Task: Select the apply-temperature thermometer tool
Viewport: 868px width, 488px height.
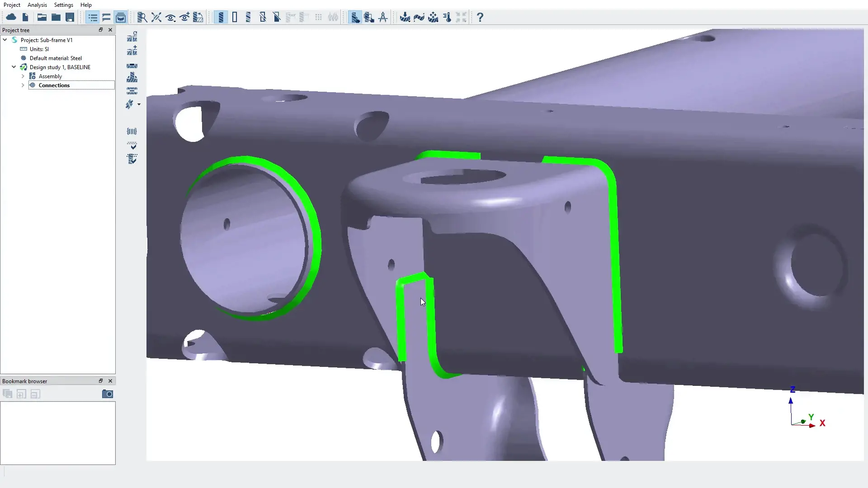Action: click(x=448, y=17)
